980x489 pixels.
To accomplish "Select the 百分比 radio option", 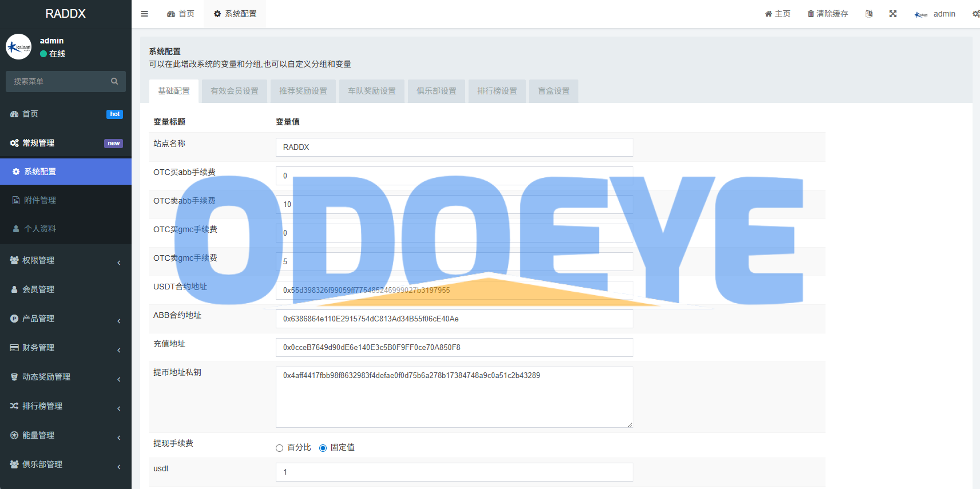I will point(280,448).
